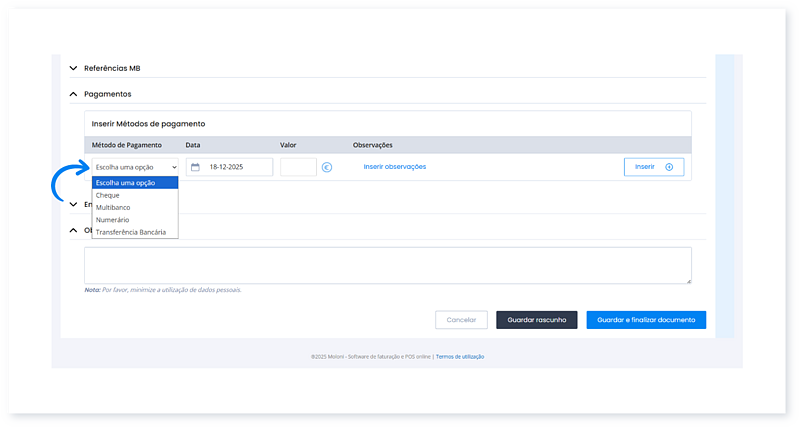Select Cheque from payment options
The image size is (800, 428).
pos(108,195)
